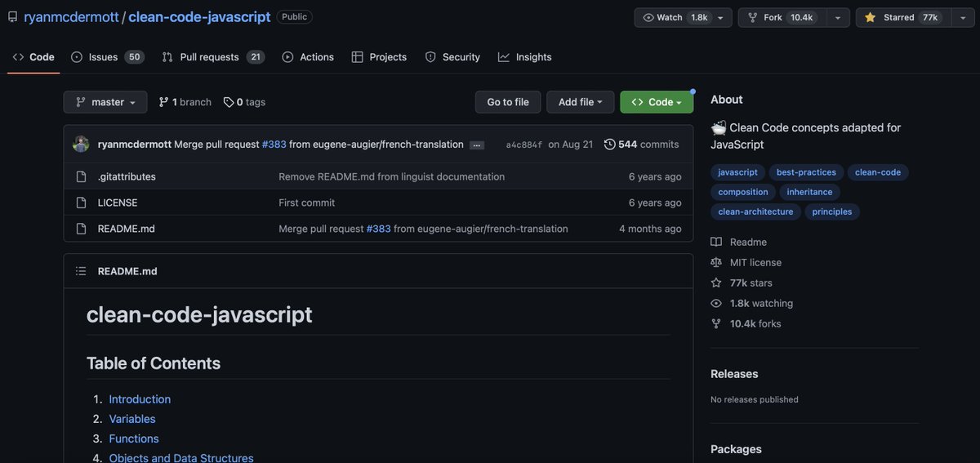980x463 pixels.
Task: Expand the Fork options dropdown arrow
Action: click(837, 17)
